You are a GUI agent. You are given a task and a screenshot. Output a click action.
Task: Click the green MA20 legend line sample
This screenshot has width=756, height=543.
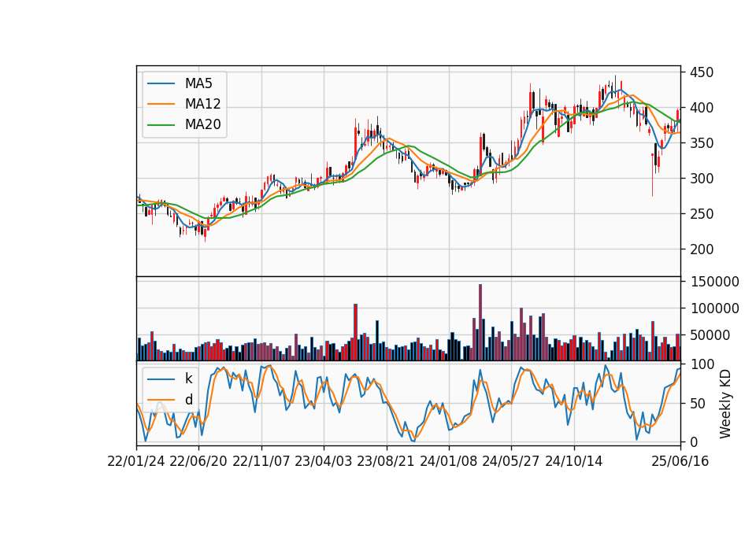click(161, 125)
